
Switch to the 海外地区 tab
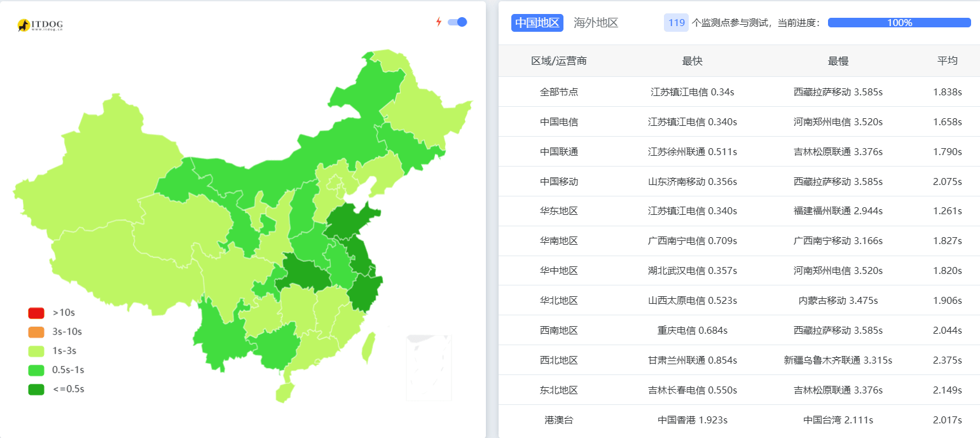point(596,23)
